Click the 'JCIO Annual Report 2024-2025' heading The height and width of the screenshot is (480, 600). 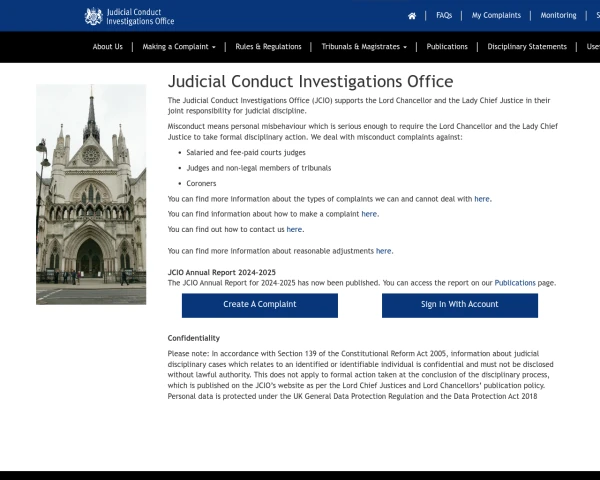coord(222,273)
